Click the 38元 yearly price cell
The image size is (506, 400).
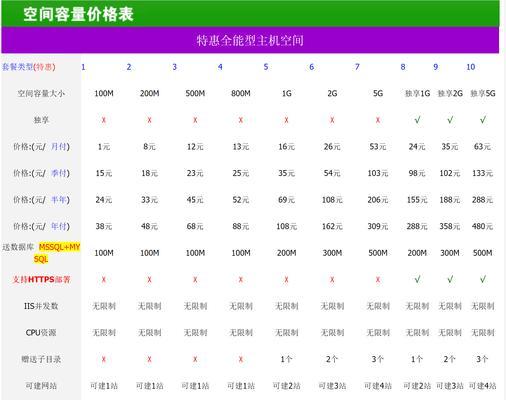[x=104, y=226]
